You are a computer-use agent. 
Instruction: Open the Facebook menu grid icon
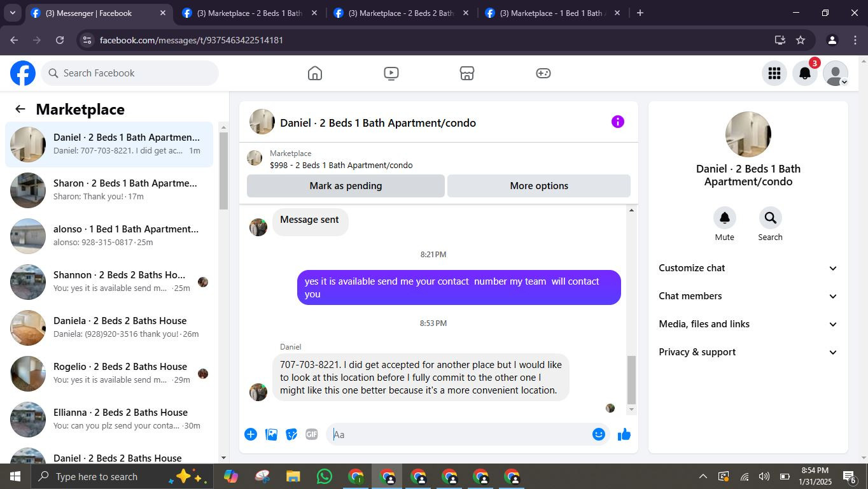[x=774, y=73]
